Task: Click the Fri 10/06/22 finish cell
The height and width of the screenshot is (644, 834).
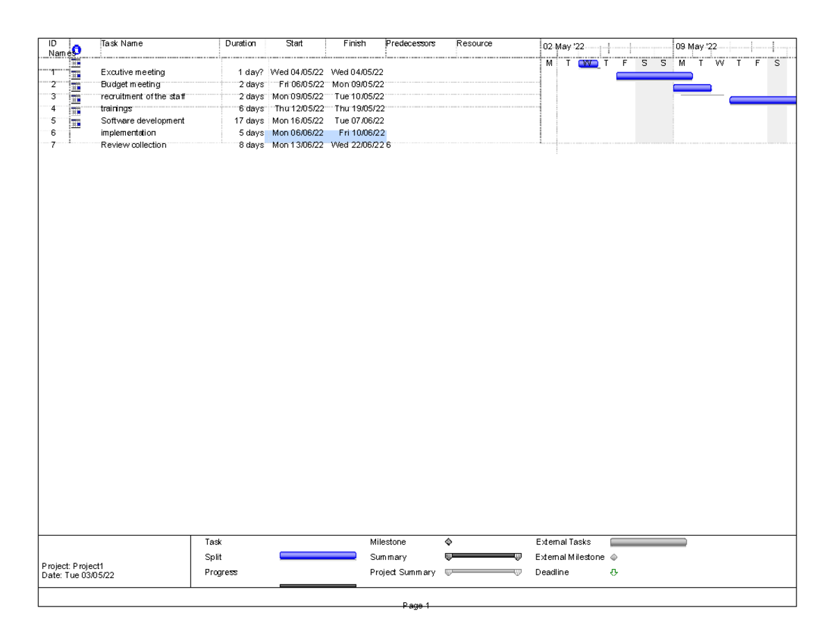Action: [361, 133]
